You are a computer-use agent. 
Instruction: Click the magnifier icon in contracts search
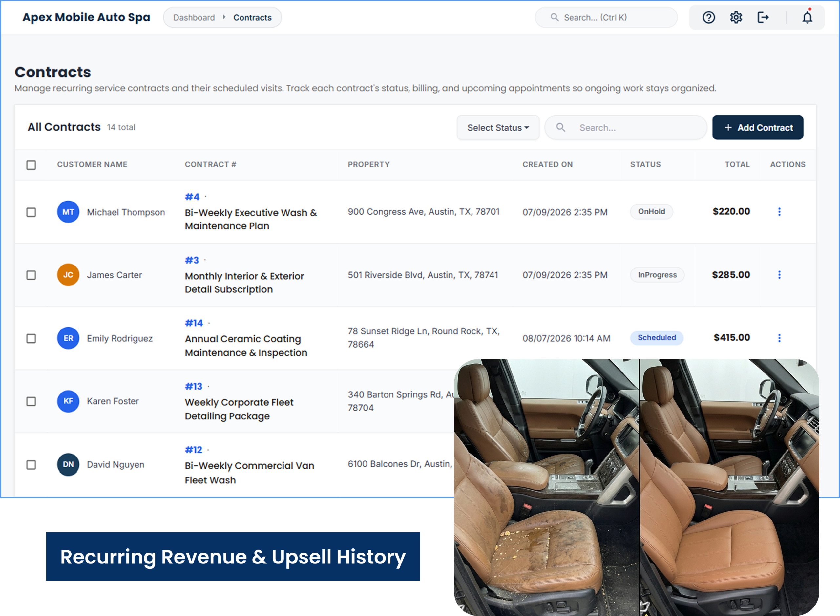click(560, 128)
